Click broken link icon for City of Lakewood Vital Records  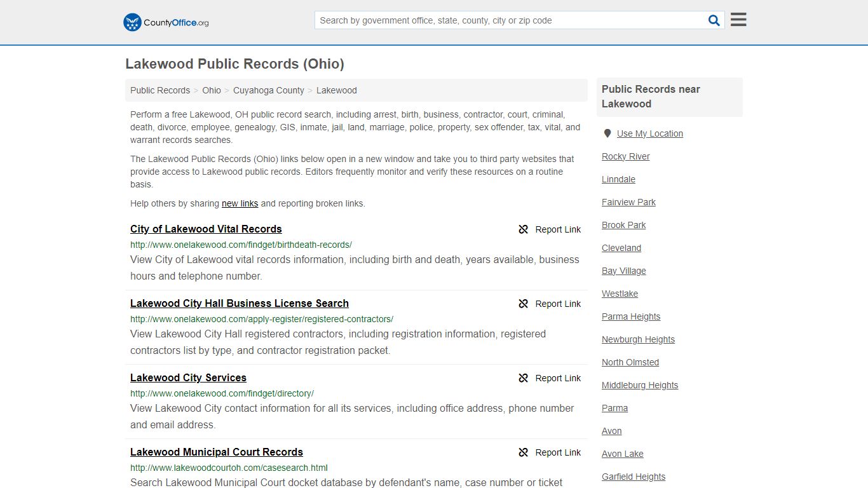524,229
